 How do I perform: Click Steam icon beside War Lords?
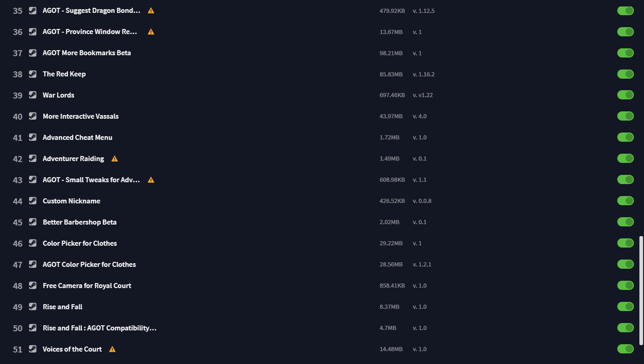coord(33,95)
